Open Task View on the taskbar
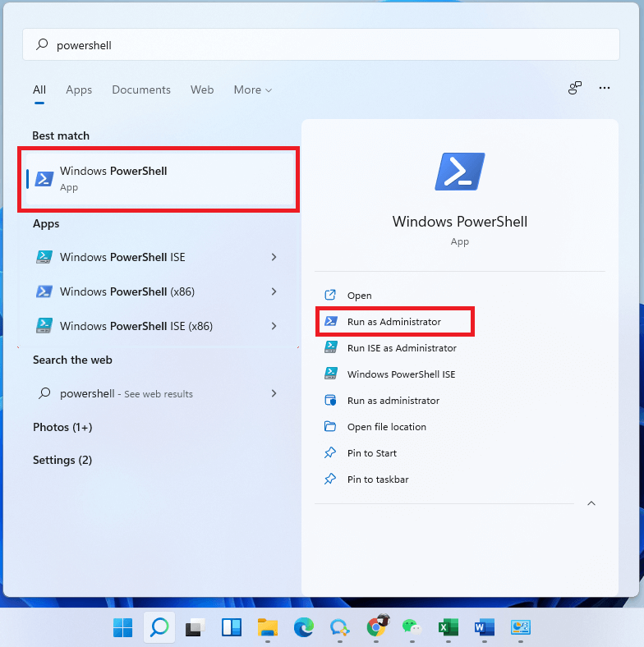The height and width of the screenshot is (647, 644). point(195,628)
